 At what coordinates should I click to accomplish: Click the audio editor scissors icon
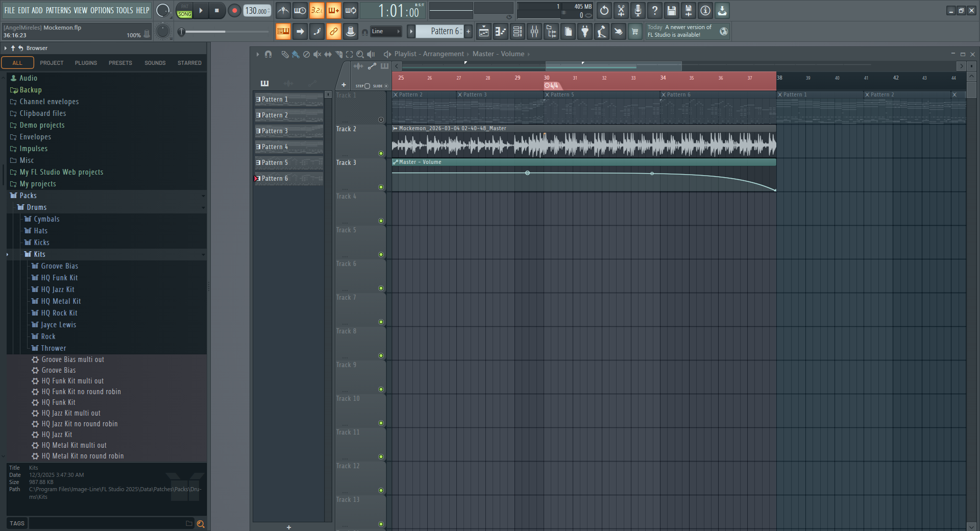621,10
